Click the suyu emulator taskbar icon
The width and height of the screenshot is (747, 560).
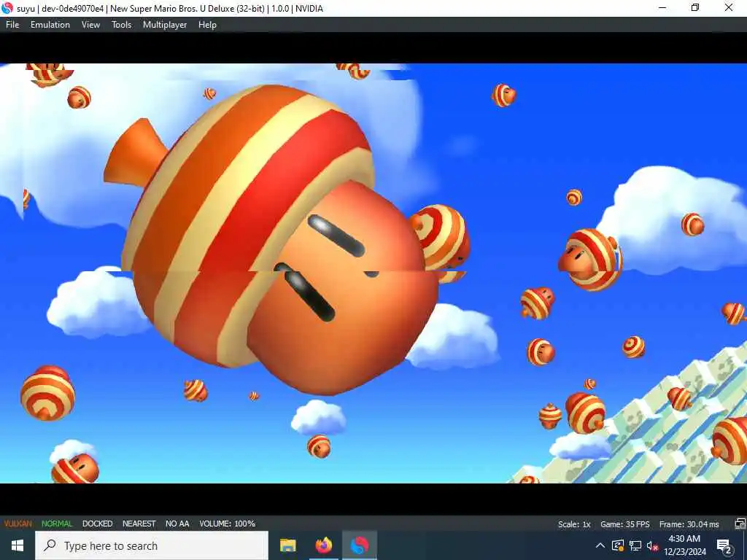tap(359, 545)
